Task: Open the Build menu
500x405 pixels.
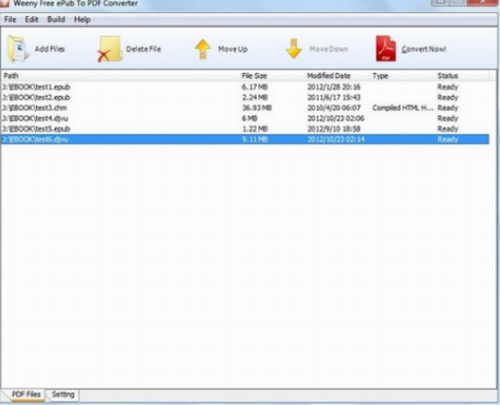Action: point(56,19)
